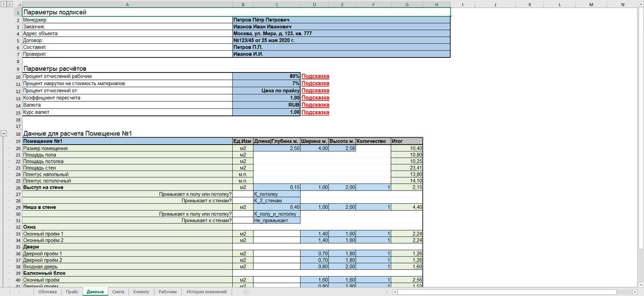Viewport: 644px width, 296px height.
Task: Select the K_потолку cell in row 27
Action: point(276,194)
